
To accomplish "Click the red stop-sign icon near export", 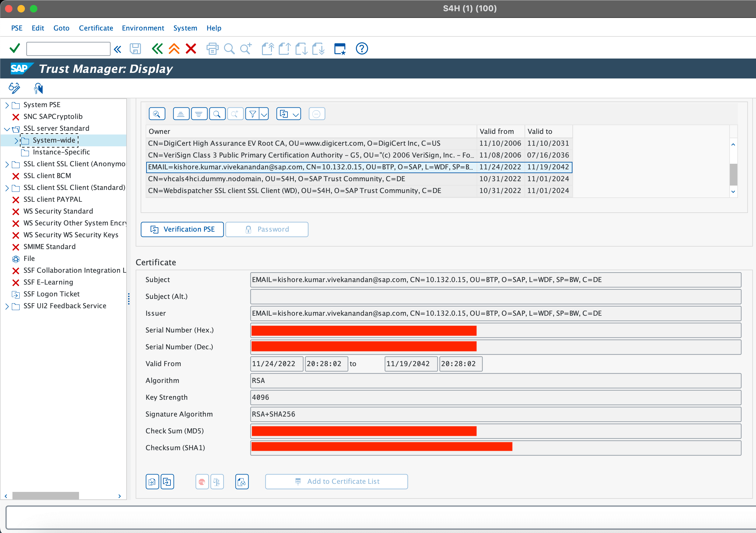I will (x=202, y=482).
